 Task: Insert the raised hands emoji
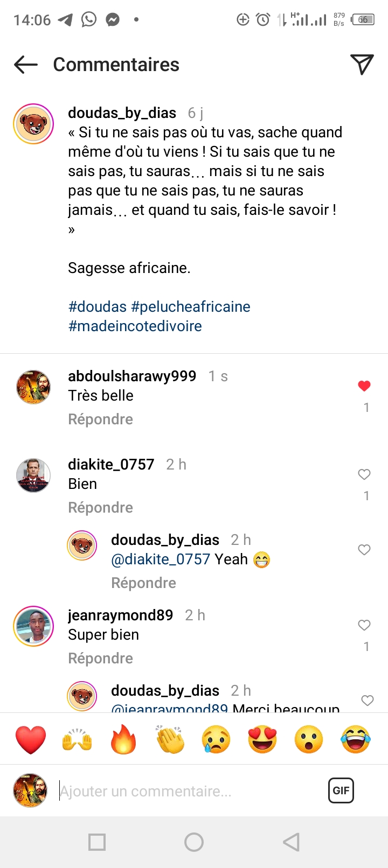[77, 739]
